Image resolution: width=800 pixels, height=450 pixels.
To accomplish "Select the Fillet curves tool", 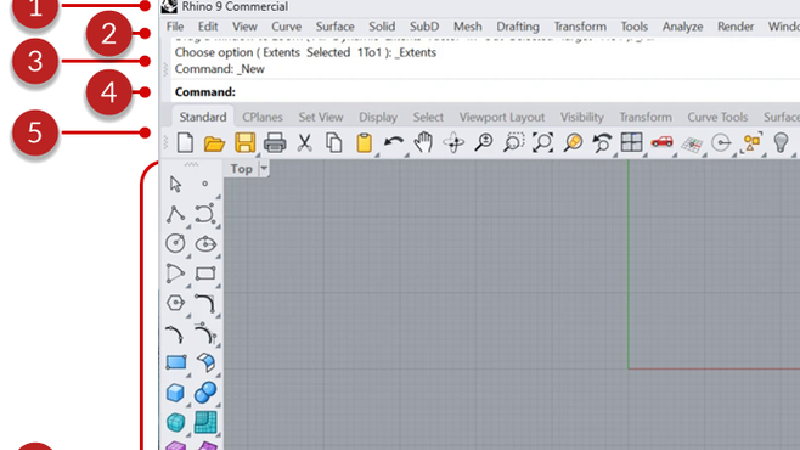I will click(205, 304).
